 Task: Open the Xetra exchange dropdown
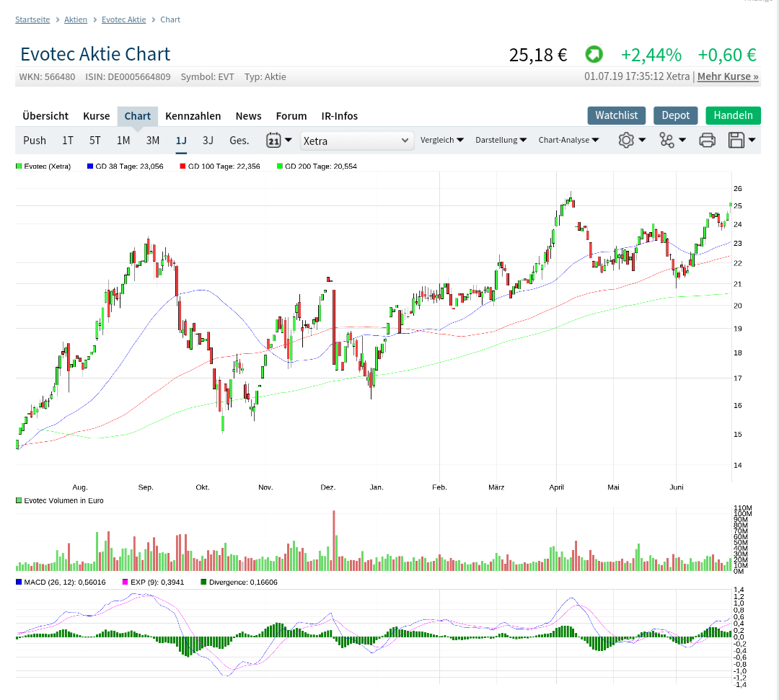coord(357,141)
